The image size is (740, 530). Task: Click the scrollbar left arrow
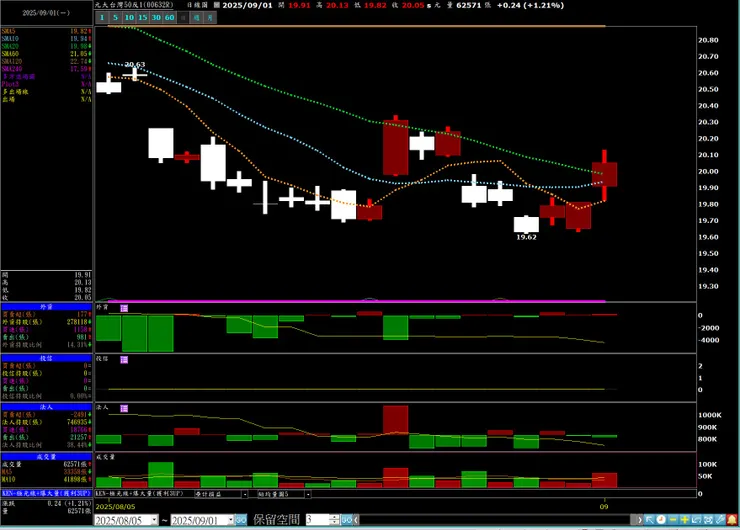[x=356, y=520]
